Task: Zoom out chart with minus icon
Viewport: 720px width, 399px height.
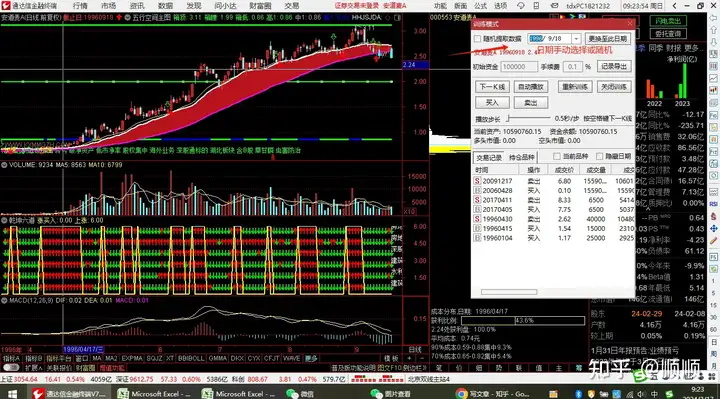Action: (421, 358)
